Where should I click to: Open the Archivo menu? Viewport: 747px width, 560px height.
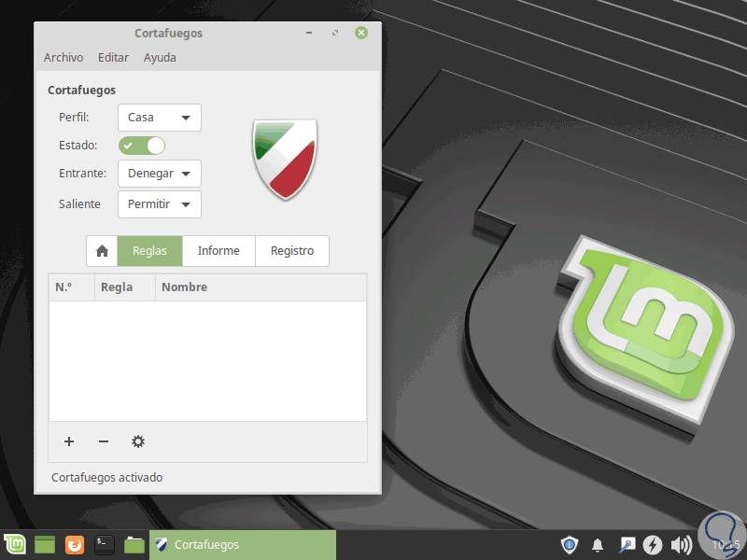pyautogui.click(x=63, y=58)
